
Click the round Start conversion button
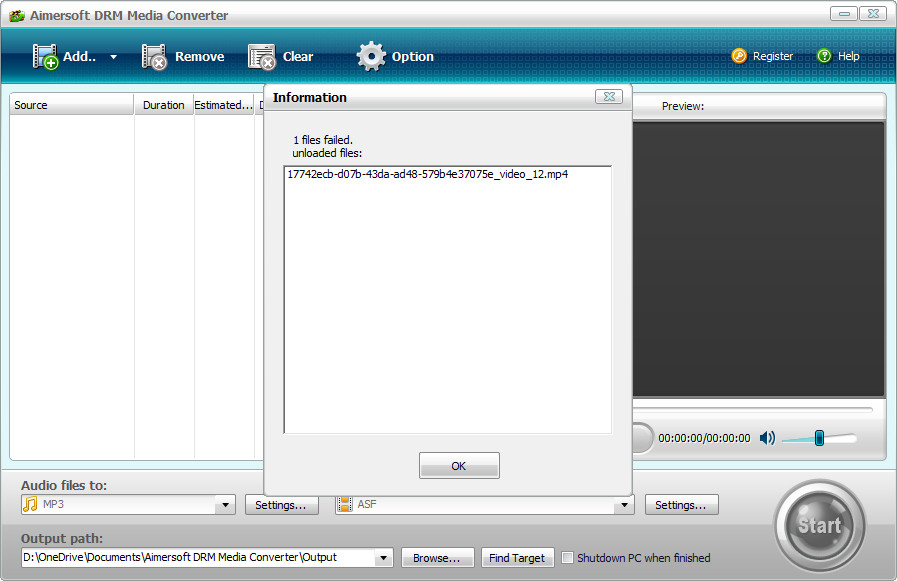[x=819, y=525]
